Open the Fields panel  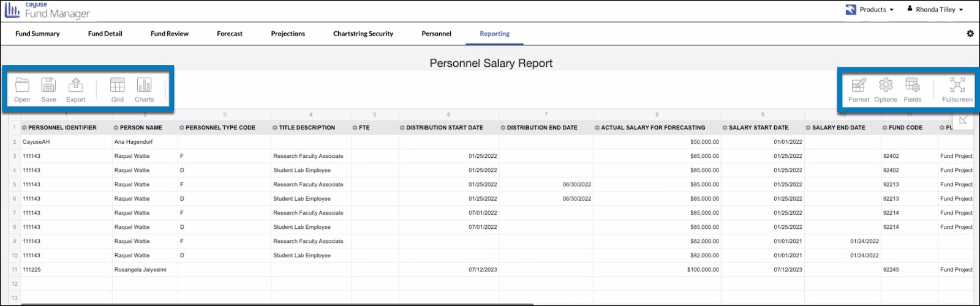(x=913, y=89)
